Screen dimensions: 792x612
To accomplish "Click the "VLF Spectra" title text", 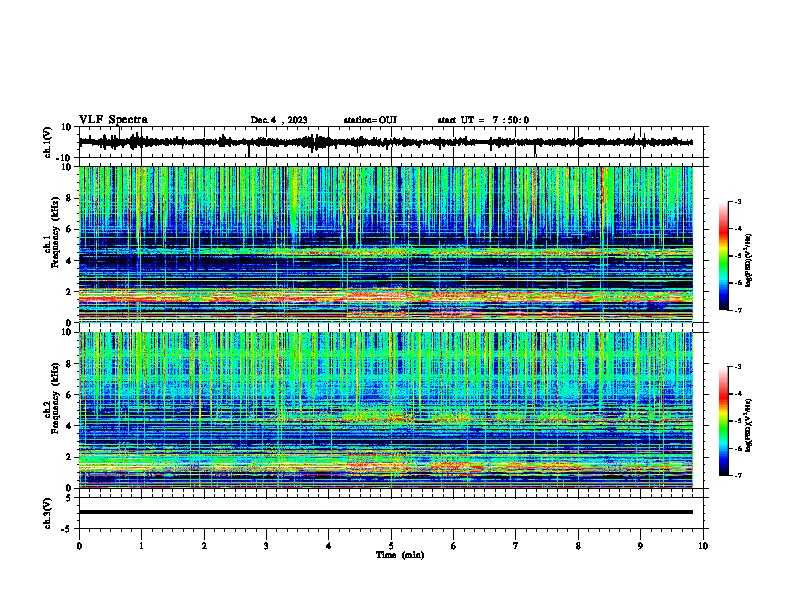I will point(113,120).
